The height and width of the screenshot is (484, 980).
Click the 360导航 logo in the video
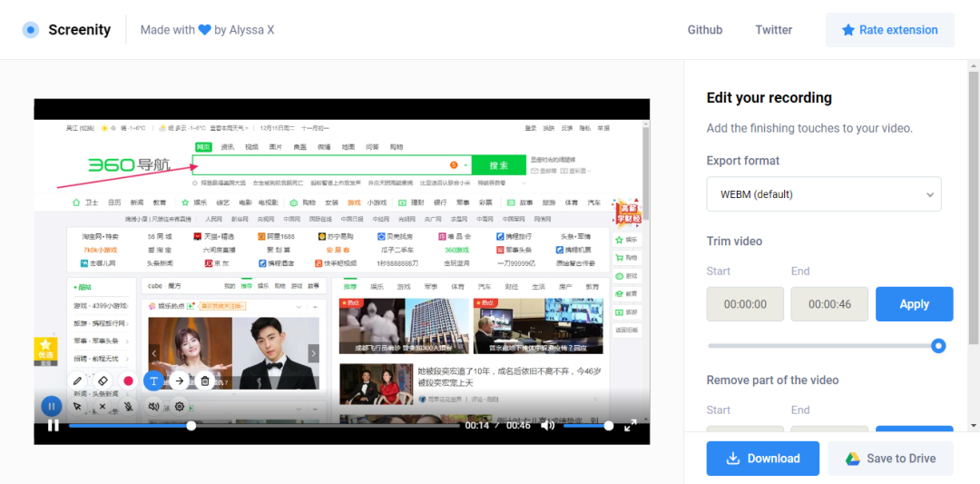tap(129, 164)
